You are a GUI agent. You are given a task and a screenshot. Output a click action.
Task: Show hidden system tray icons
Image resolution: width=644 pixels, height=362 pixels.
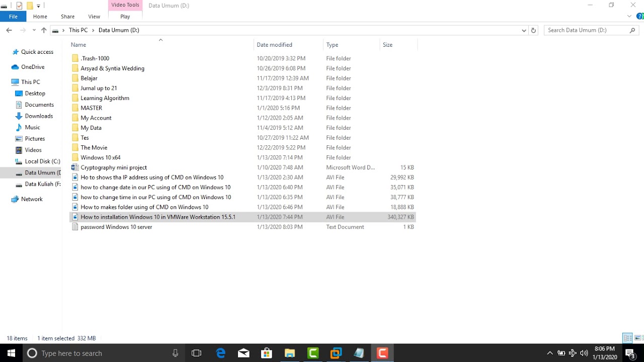[550, 353]
